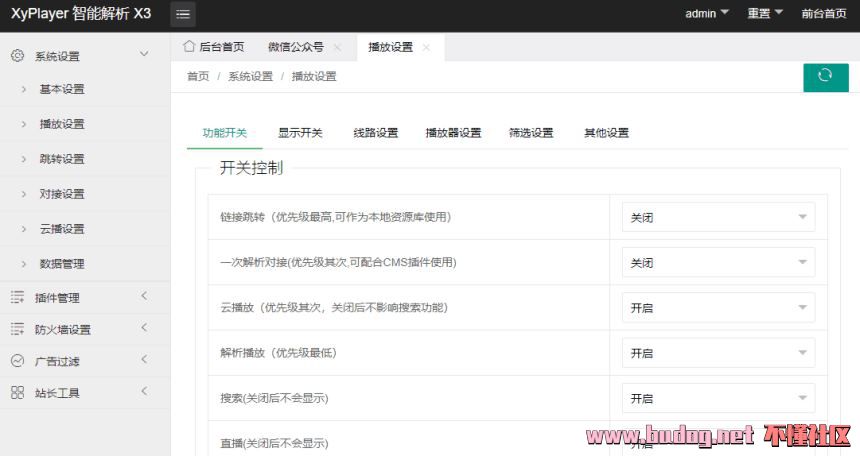
Task: Click the 插件管理 list icon
Action: coord(17,297)
